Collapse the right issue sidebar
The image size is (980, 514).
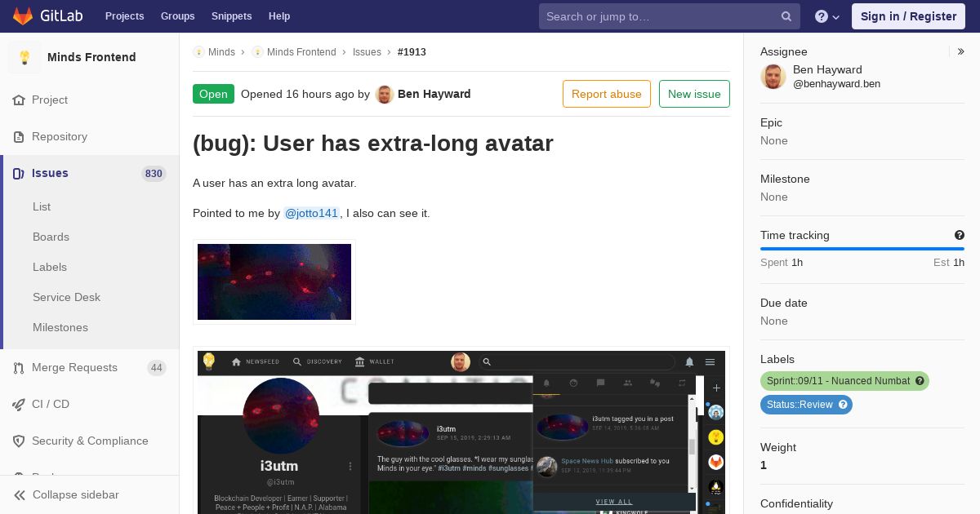pyautogui.click(x=961, y=51)
